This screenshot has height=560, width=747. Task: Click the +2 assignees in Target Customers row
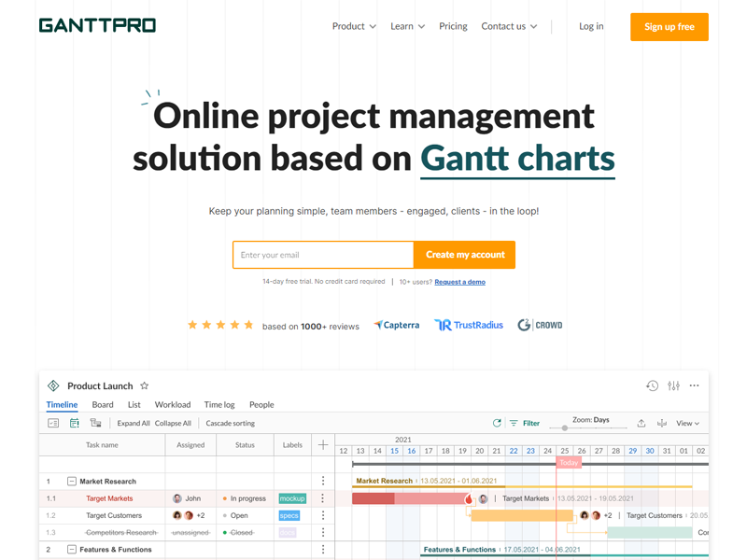(201, 516)
